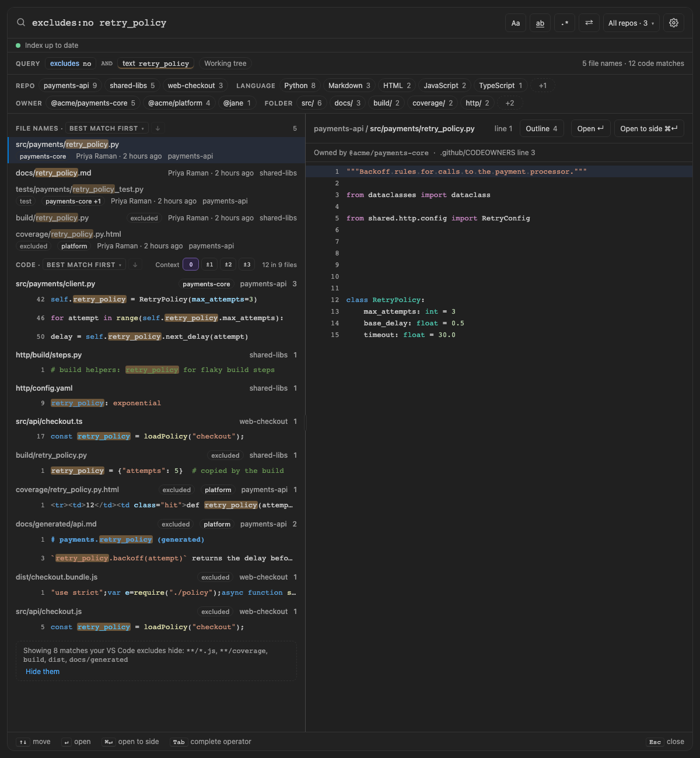Image resolution: width=700 pixels, height=758 pixels.
Task: Open client.py match on line 42
Action: 156,299
